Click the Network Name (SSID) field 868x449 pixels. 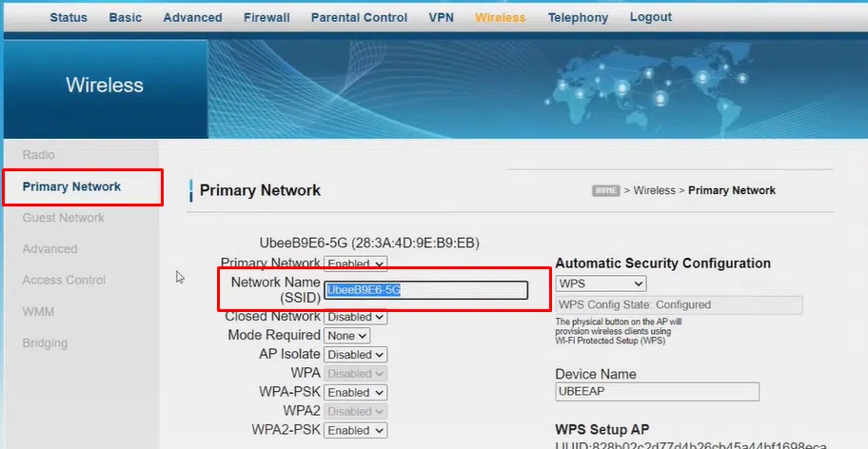[x=425, y=290]
